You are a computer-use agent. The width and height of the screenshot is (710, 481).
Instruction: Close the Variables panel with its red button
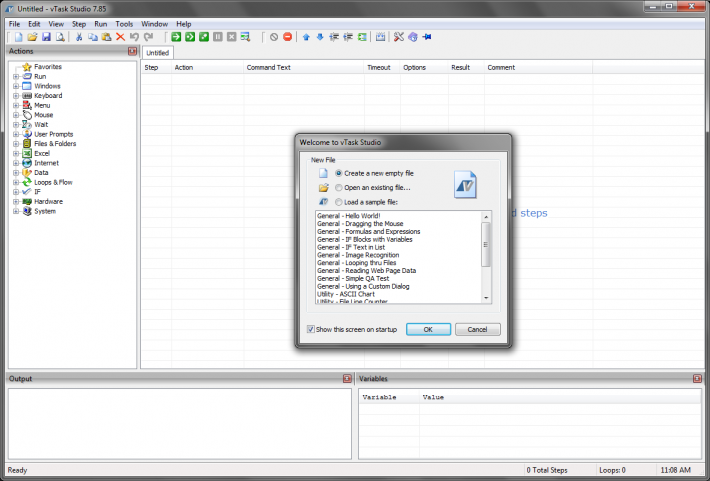pyautogui.click(x=697, y=379)
